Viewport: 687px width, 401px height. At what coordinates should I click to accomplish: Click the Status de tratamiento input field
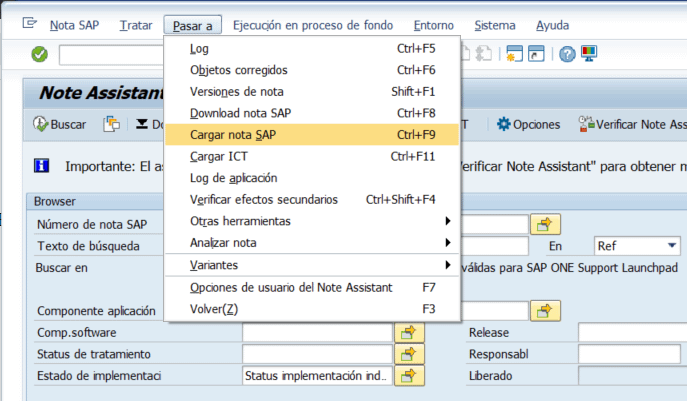click(317, 354)
